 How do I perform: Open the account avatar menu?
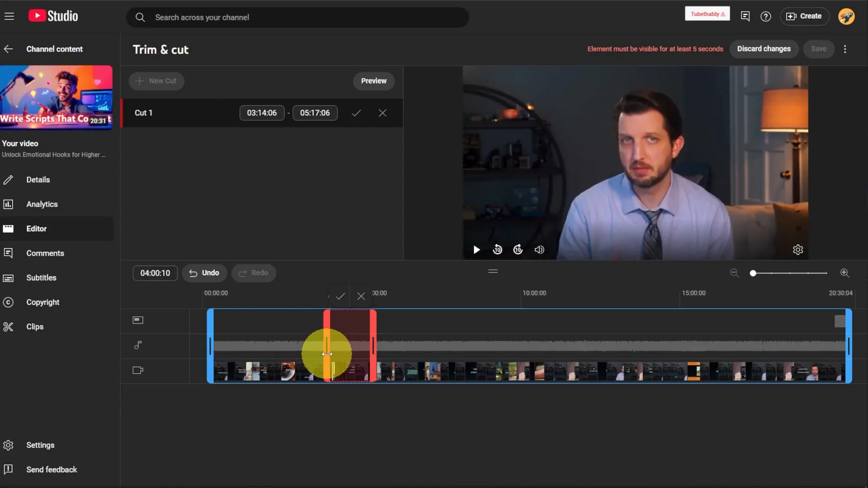point(846,16)
